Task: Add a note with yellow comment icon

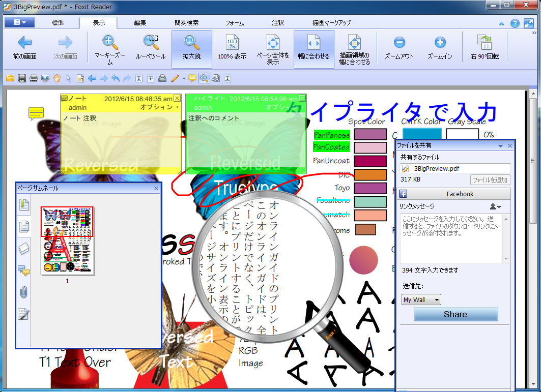Action: point(192,79)
